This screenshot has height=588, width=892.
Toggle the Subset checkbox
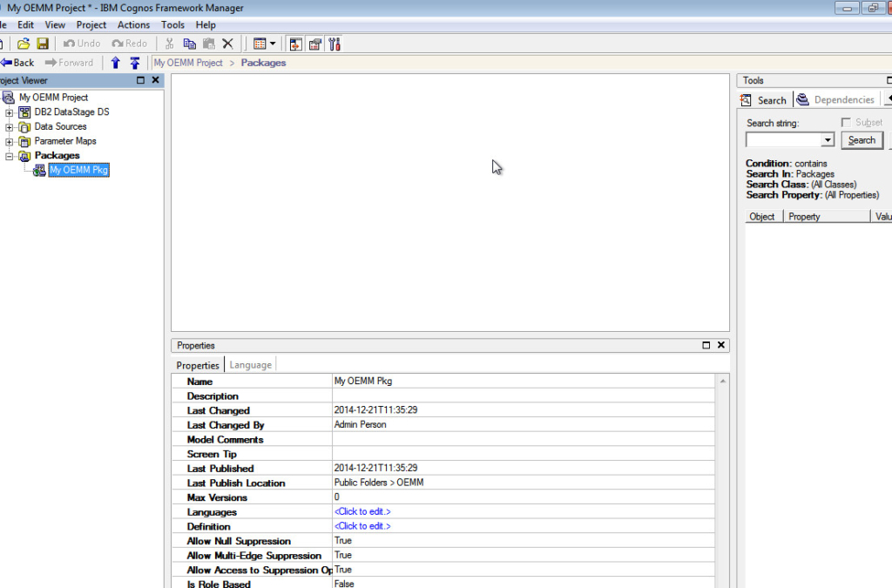pos(846,122)
